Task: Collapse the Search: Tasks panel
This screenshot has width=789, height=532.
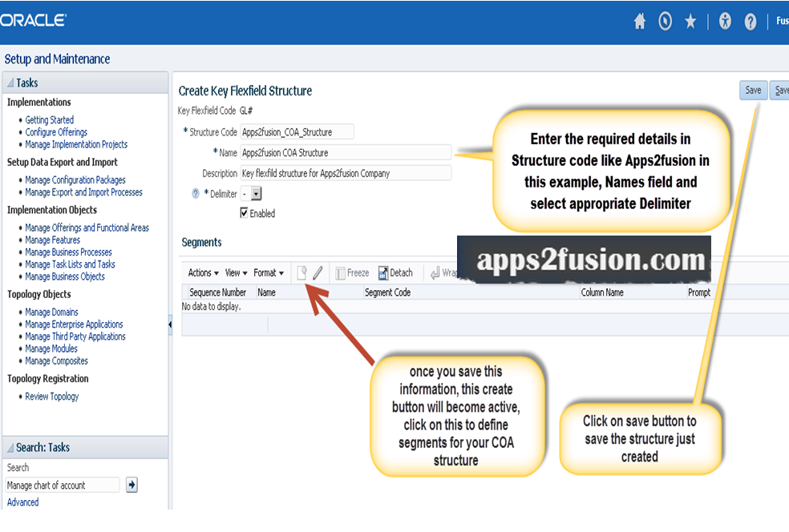Action: pyautogui.click(x=10, y=447)
